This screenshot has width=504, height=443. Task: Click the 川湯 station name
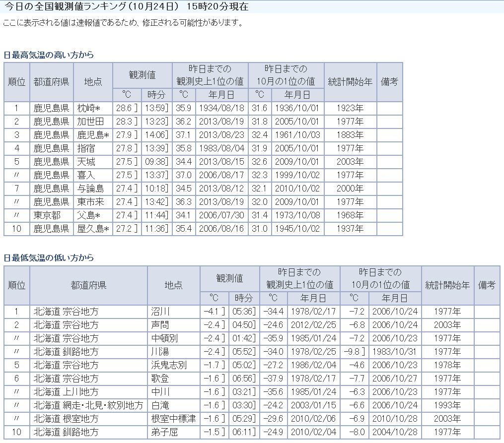pyautogui.click(x=160, y=352)
